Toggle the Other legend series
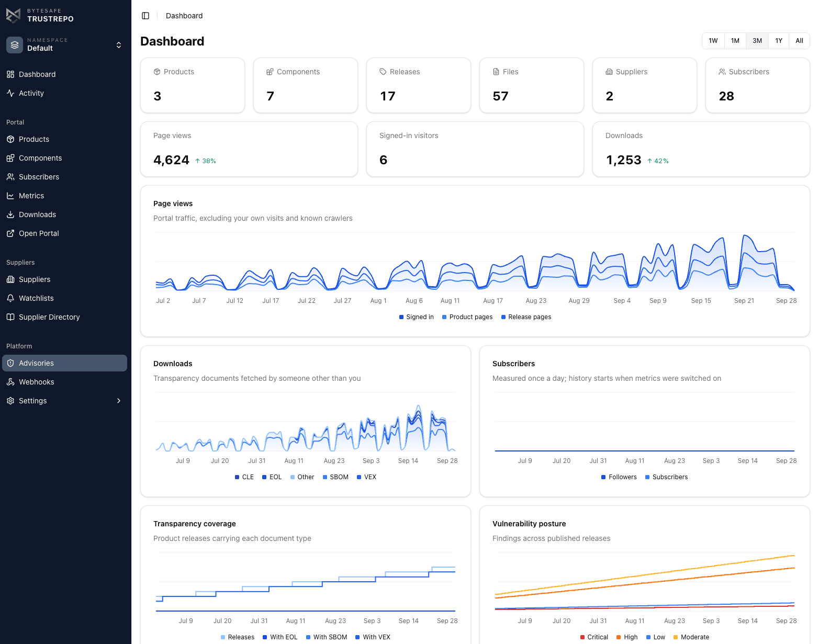This screenshot has width=819, height=644. point(302,477)
